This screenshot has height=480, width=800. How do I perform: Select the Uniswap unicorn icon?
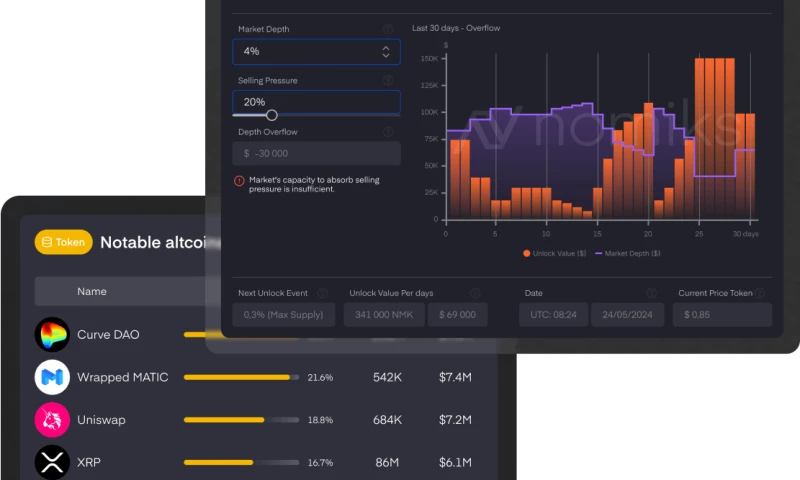point(52,420)
